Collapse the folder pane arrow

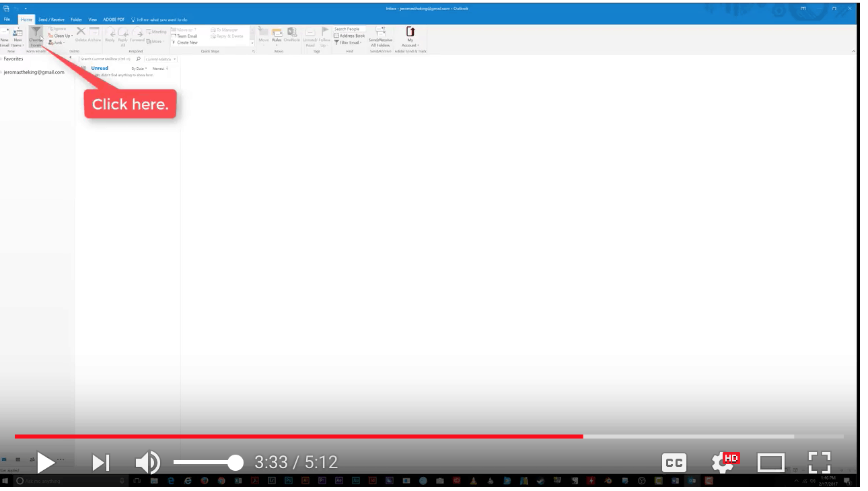point(71,57)
